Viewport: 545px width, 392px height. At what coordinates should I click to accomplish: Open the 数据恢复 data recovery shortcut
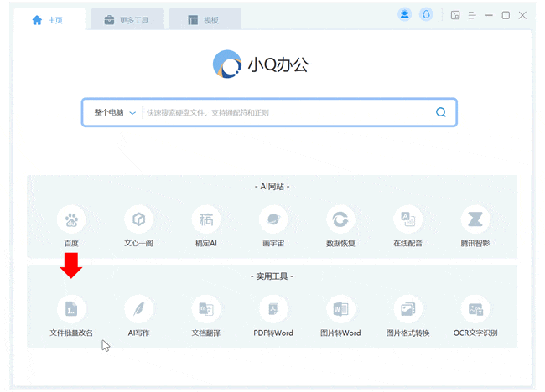pos(340,220)
